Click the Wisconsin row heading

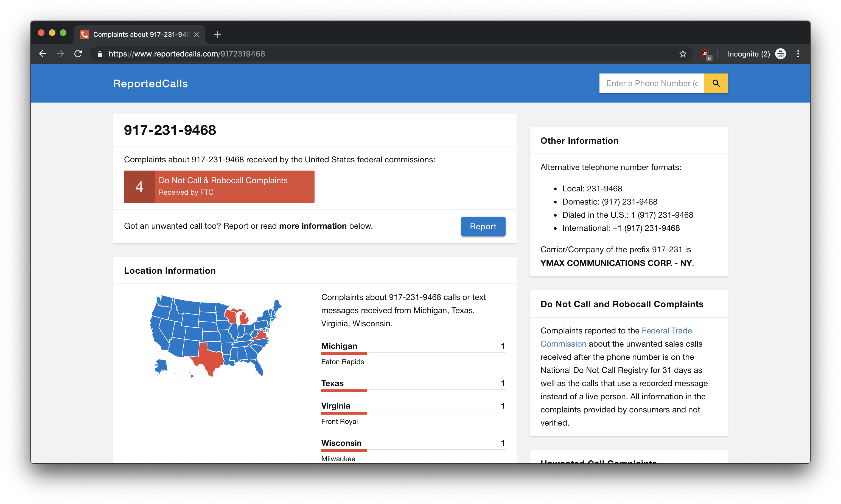(x=341, y=443)
